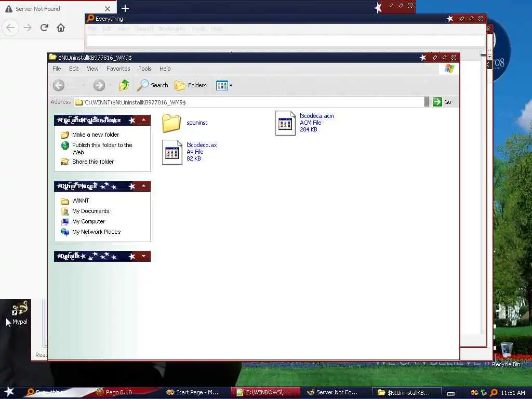Screen dimensions: 532x399
Task: Open the Views icon menu
Action: click(x=224, y=85)
